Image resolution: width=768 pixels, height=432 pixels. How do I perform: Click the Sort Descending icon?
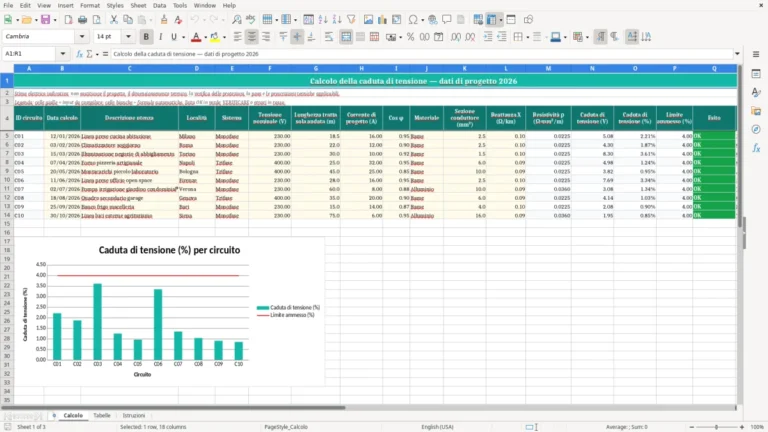(x=337, y=20)
